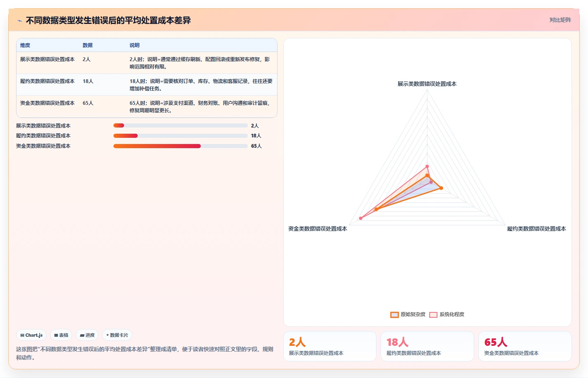Image resolution: width=588 pixels, height=378 pixels.
Task: Select the 履约类数据错误处置成本 table row name
Action: coord(47,81)
